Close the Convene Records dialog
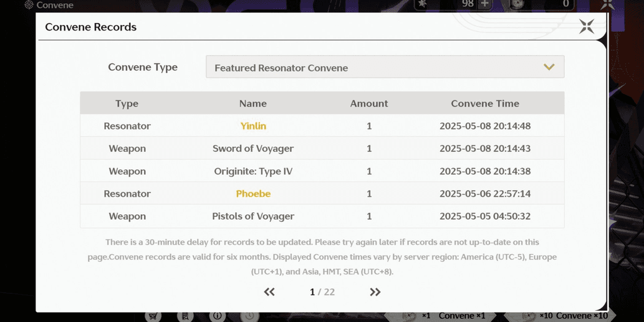 587,26
